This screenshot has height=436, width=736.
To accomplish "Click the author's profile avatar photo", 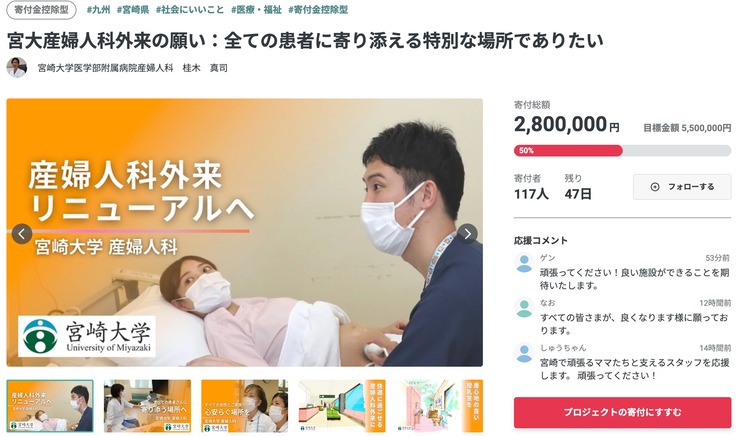I will (16, 68).
